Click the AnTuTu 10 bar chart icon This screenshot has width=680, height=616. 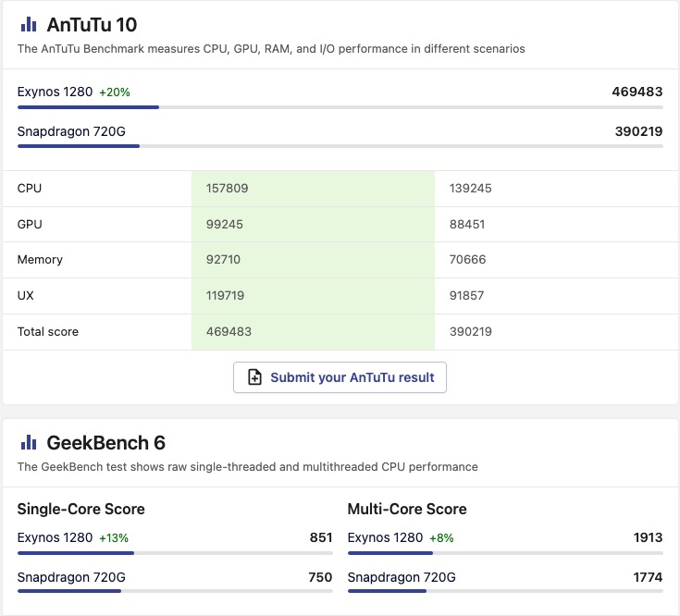tap(29, 25)
